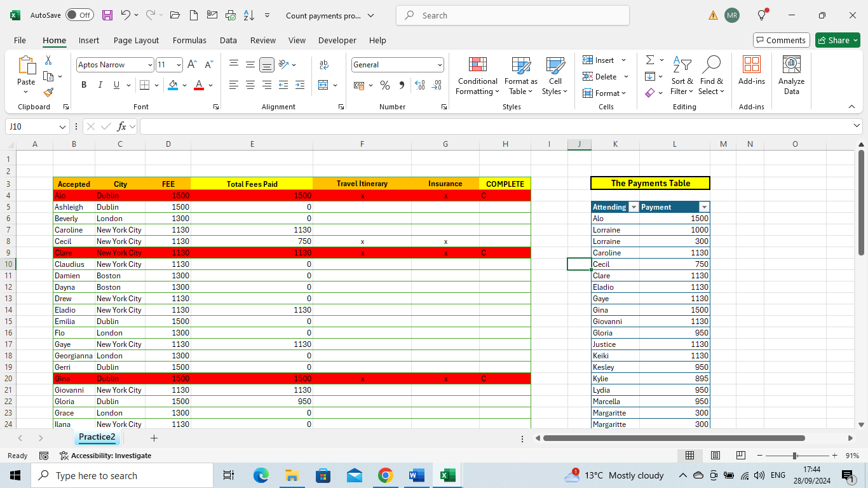Click Insert cells button
Viewport: 868px width, 488px height.
[x=599, y=60]
